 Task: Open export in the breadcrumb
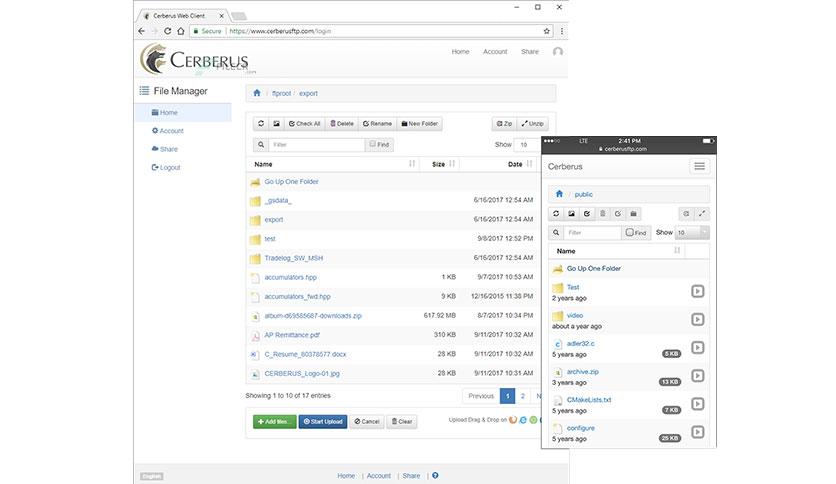(308, 93)
